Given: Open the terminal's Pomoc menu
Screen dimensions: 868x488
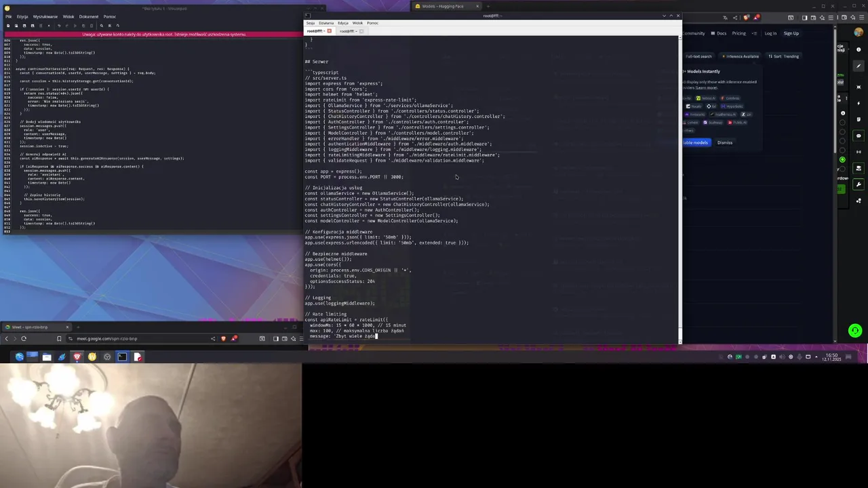Looking at the screenshot, I should coord(372,23).
